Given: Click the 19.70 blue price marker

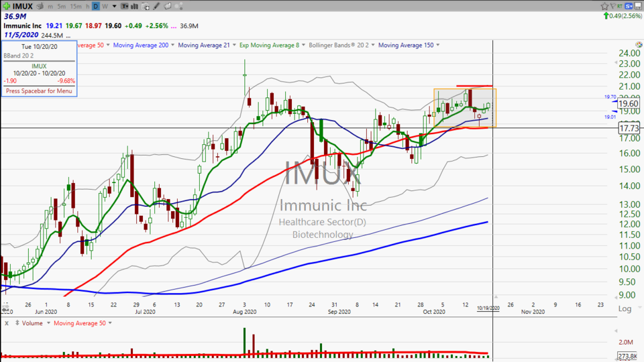Looking at the screenshot, I should point(610,97).
